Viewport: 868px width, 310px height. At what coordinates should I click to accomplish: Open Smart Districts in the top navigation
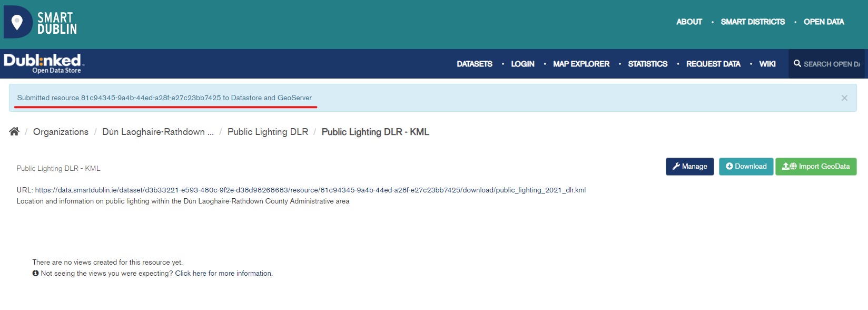coord(752,22)
